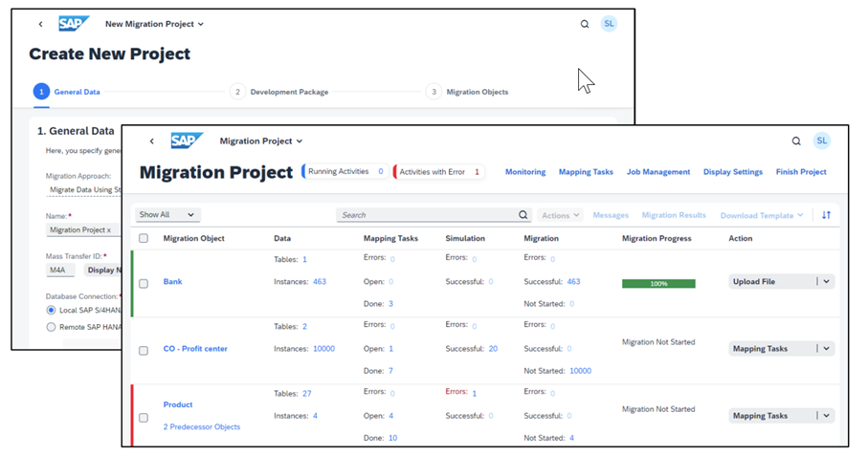
Task: Click Finish Project link
Action: pyautogui.click(x=801, y=172)
